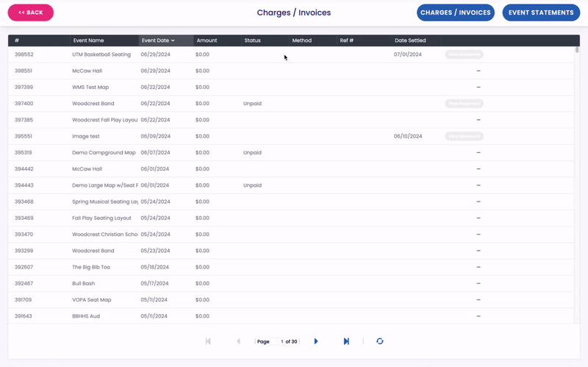
Task: Select invoice number 391709
Action: pyautogui.click(x=24, y=300)
